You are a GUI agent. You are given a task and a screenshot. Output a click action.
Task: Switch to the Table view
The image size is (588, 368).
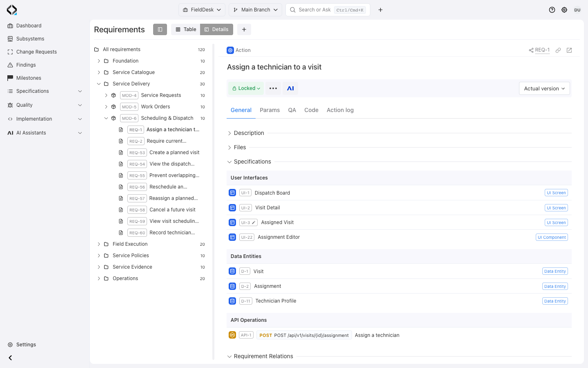[x=186, y=29]
